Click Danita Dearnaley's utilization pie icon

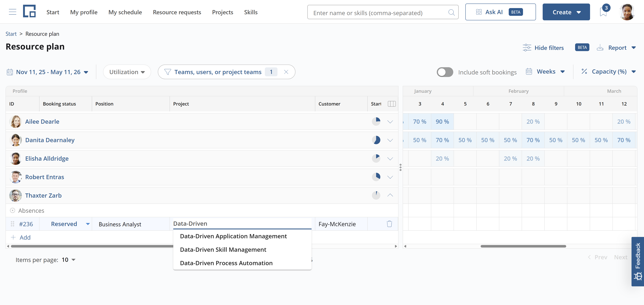click(376, 140)
